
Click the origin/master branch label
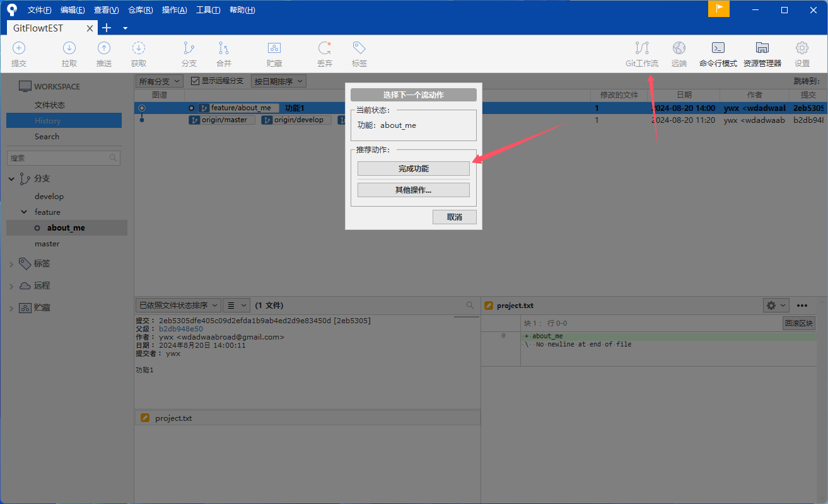click(x=222, y=120)
